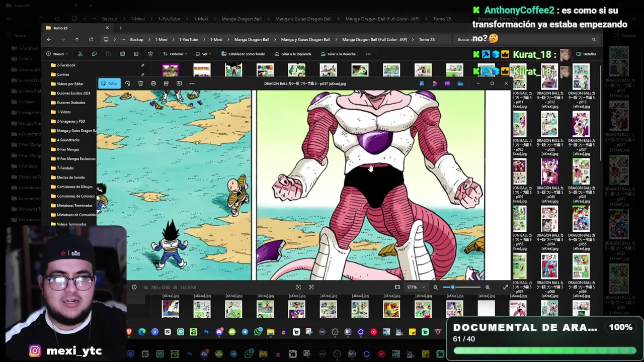Open the Ver view dropdown
Viewport: 644px width, 362px height.
pos(203,54)
